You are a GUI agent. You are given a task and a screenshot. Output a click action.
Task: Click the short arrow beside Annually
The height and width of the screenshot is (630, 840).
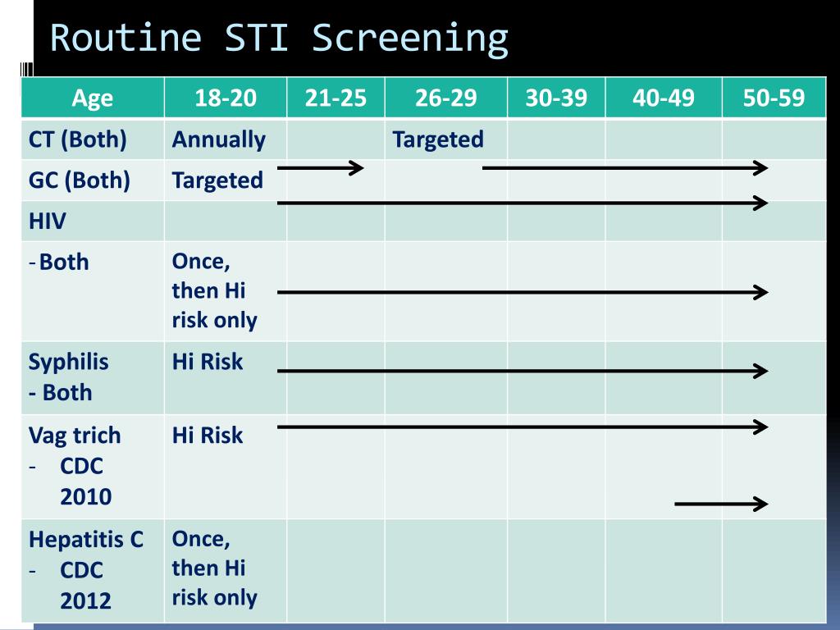click(321, 167)
